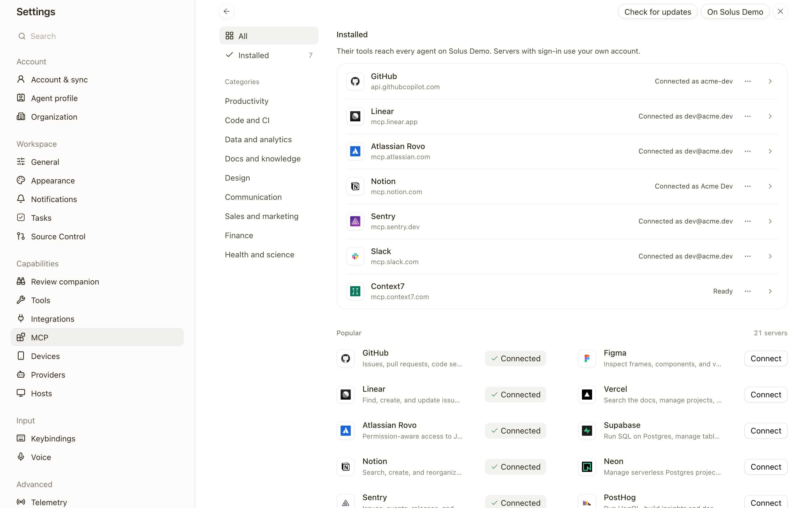The width and height of the screenshot is (812, 508).
Task: Open Review companion settings
Action: point(97,282)
